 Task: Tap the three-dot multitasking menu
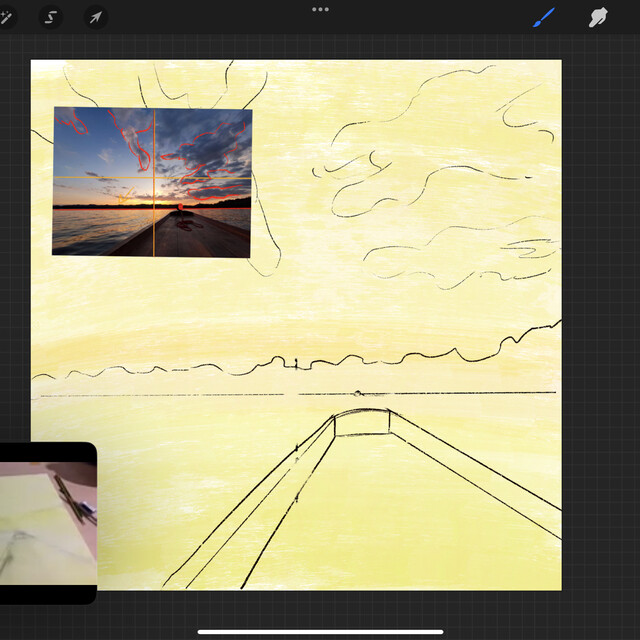[320, 9]
